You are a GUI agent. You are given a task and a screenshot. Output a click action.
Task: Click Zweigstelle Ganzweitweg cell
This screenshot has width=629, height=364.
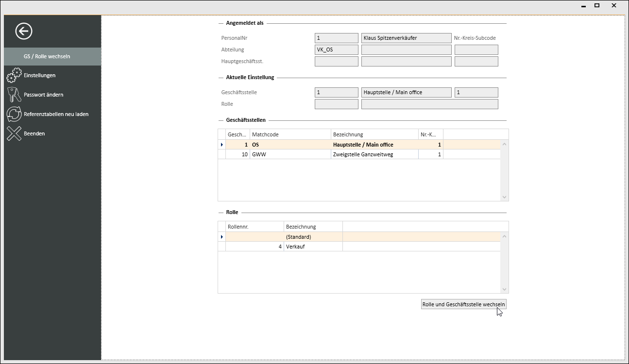(374, 154)
